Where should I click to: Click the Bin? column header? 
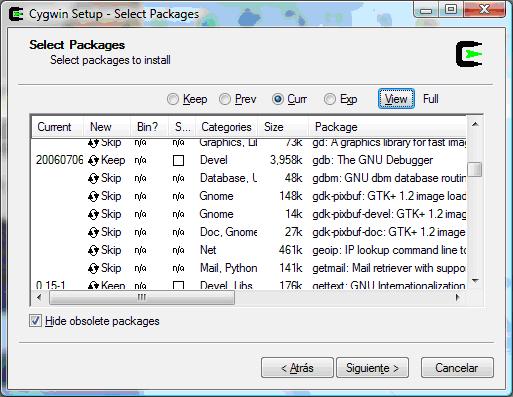coord(149,127)
